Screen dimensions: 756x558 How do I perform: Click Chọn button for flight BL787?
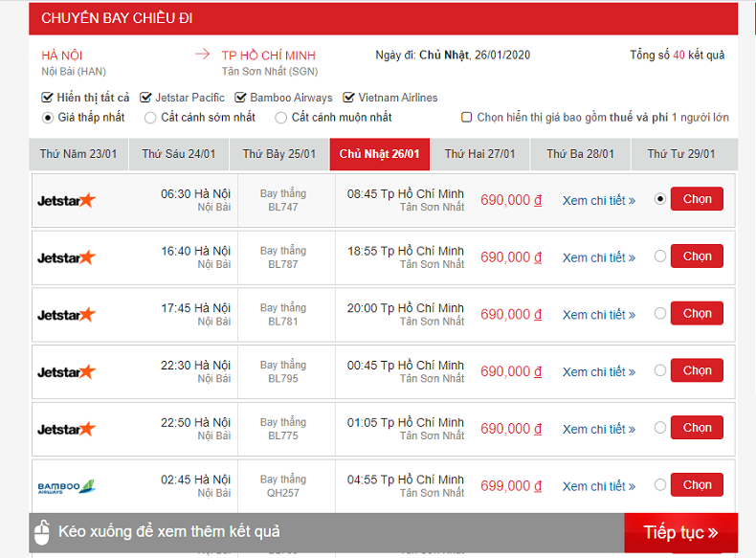[x=698, y=257]
